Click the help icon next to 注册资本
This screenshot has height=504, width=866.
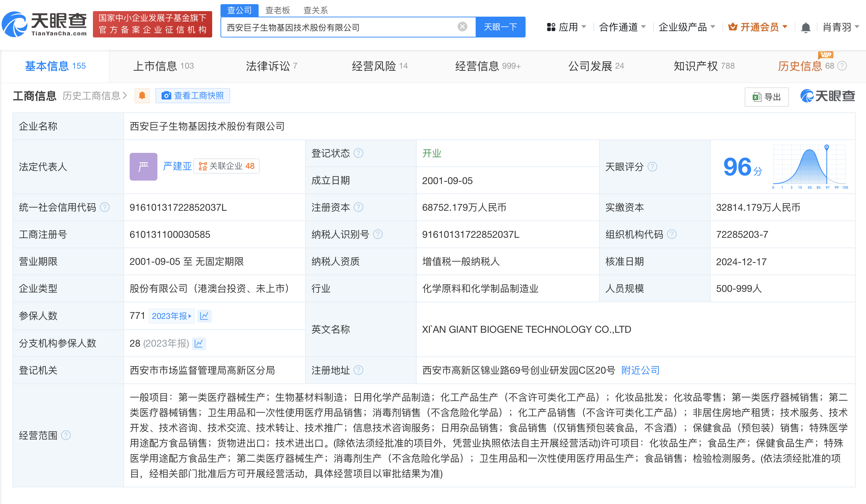[x=358, y=207]
